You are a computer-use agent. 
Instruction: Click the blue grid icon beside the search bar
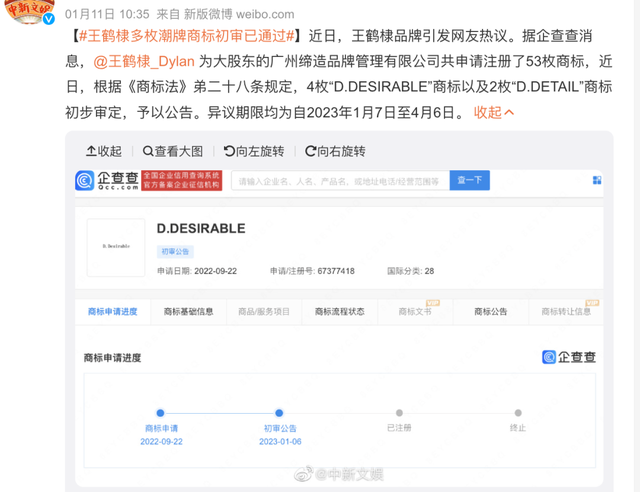pos(597,180)
